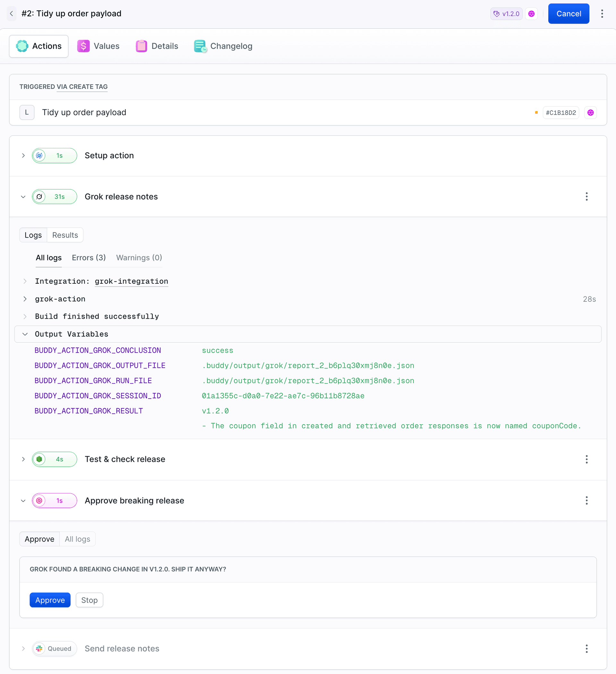Click the #C1B18D2 commit hash
This screenshot has width=616, height=674.
560,113
